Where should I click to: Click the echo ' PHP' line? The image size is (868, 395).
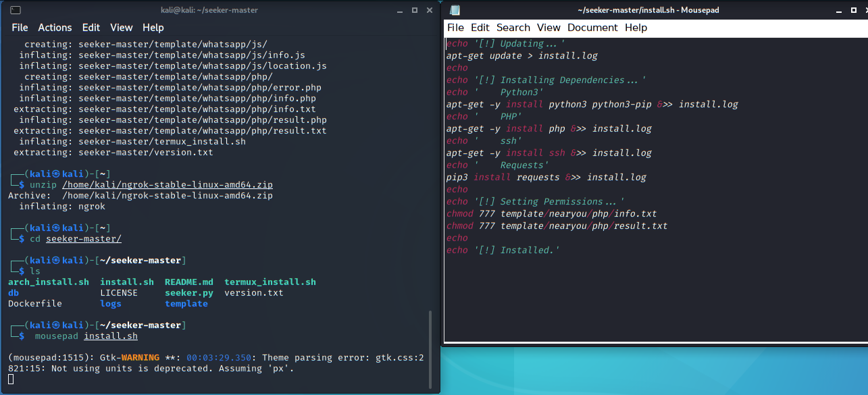click(484, 116)
